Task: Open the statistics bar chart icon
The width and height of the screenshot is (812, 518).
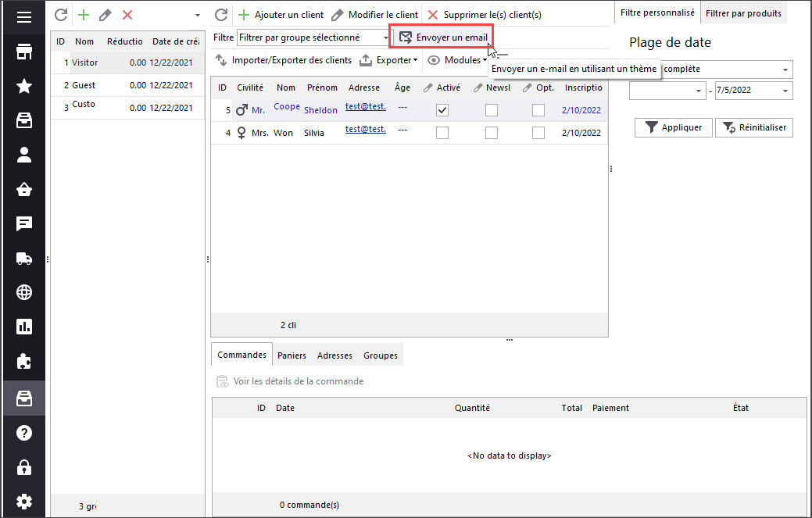Action: tap(23, 327)
